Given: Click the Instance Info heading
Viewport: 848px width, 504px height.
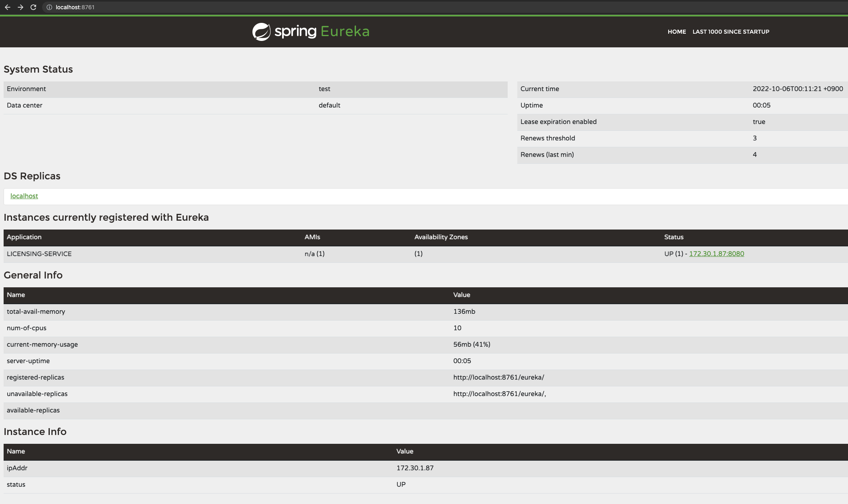Looking at the screenshot, I should (35, 431).
